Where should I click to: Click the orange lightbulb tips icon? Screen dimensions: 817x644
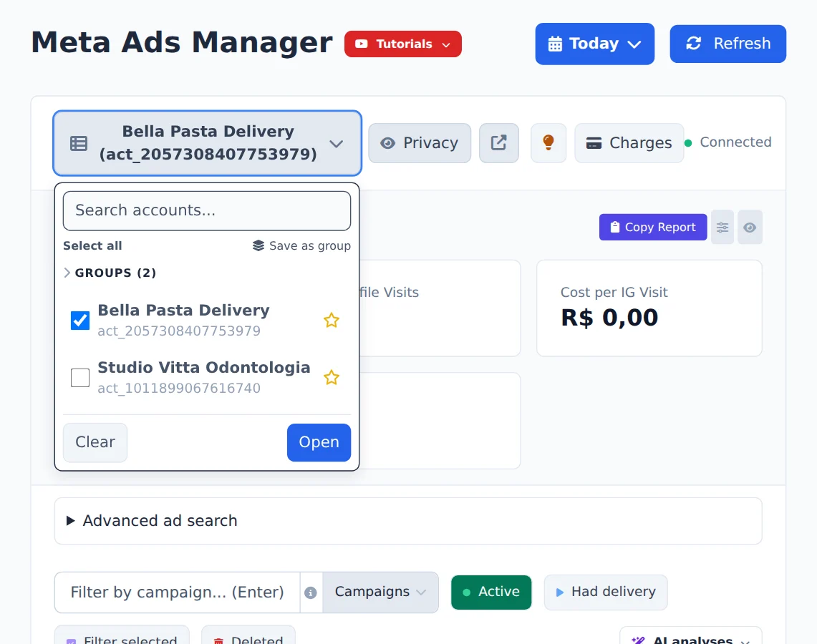tap(548, 142)
